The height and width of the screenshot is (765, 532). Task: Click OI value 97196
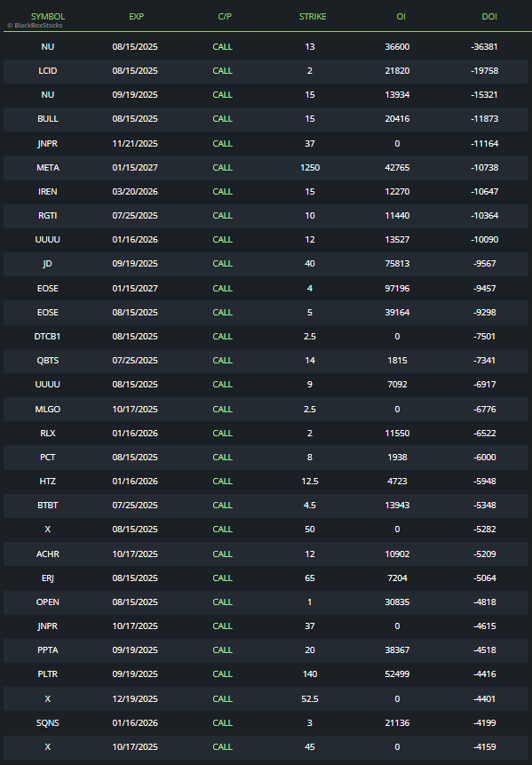click(x=397, y=289)
